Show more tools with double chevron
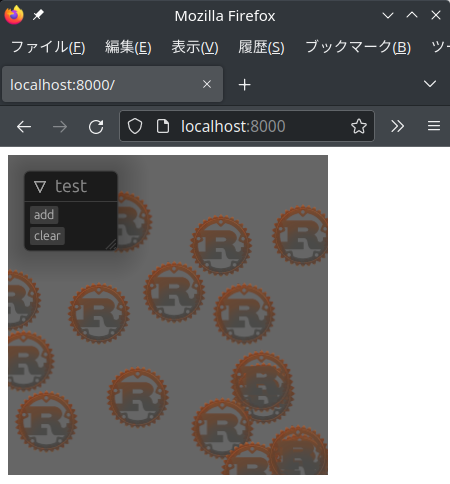This screenshot has height=484, width=450. coord(397,126)
